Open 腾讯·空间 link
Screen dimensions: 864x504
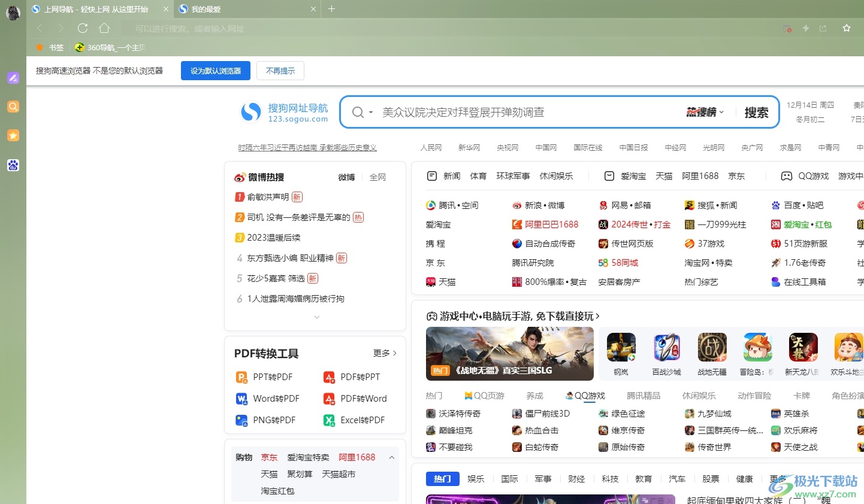[452, 205]
